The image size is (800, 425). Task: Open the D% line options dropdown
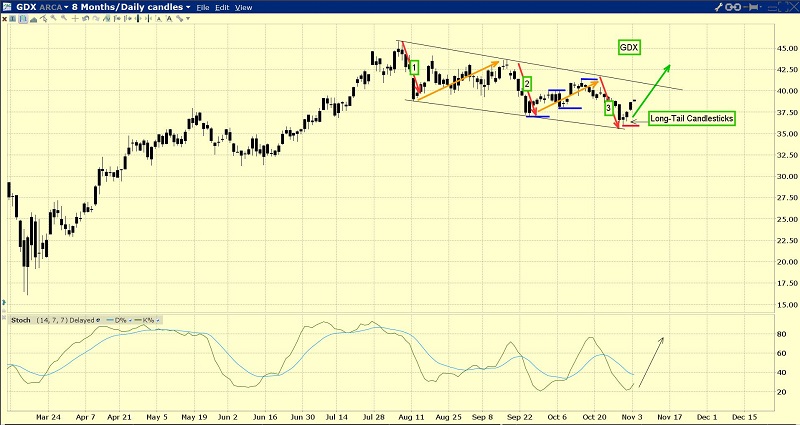pos(131,321)
